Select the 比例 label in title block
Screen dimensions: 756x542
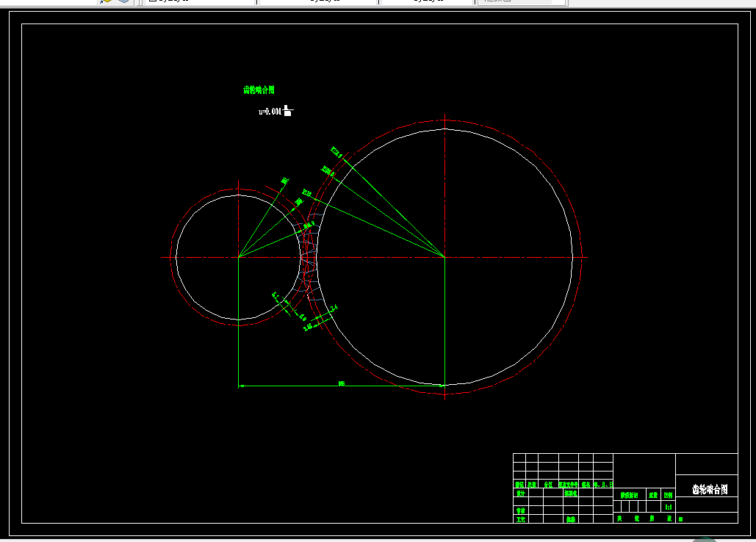(x=668, y=495)
